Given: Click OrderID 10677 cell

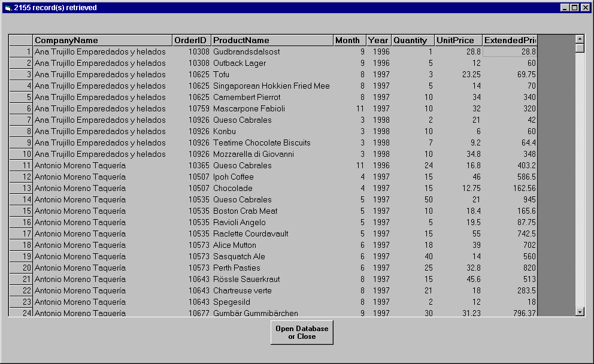Looking at the screenshot, I should (191, 313).
